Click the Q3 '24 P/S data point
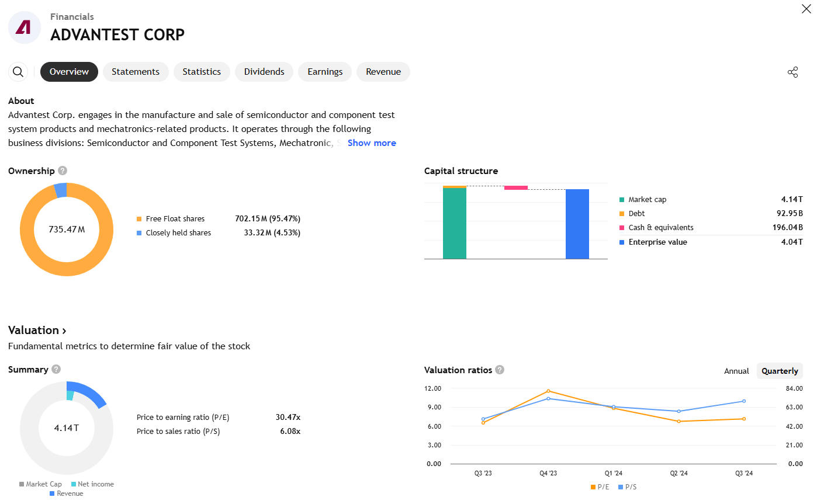Screen dimensions: 817x504 pos(744,401)
